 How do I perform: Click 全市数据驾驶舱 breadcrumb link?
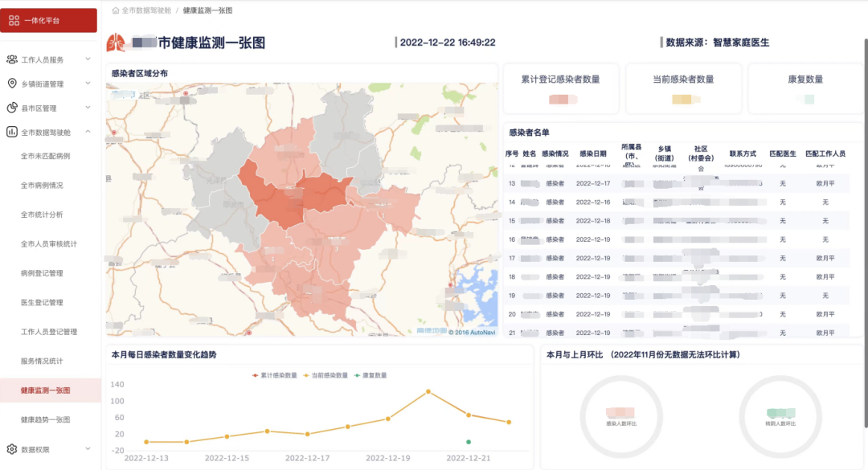146,10
